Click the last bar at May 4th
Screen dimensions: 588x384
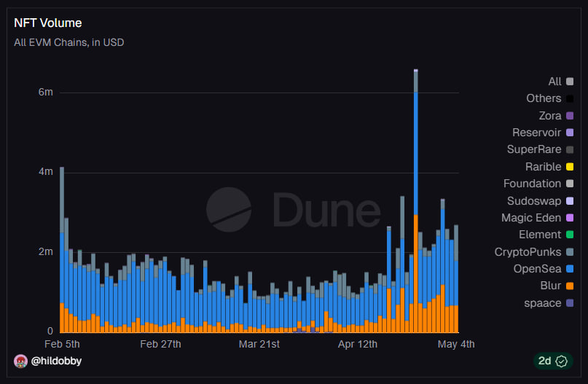point(456,278)
